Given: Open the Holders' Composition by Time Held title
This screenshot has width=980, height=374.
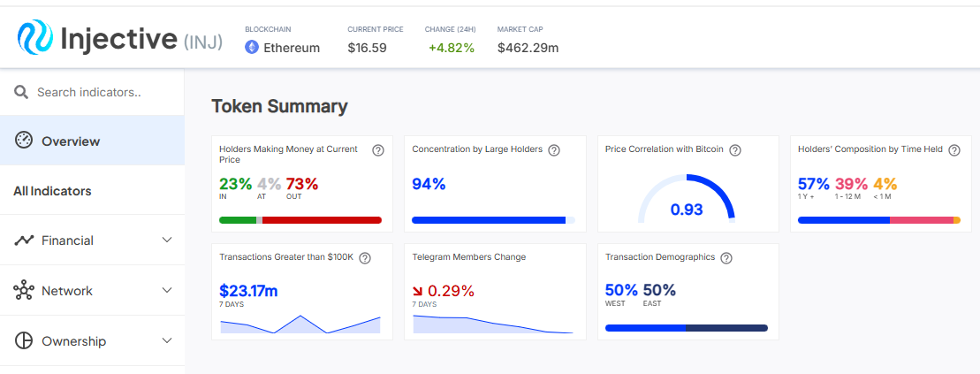Looking at the screenshot, I should (x=870, y=149).
